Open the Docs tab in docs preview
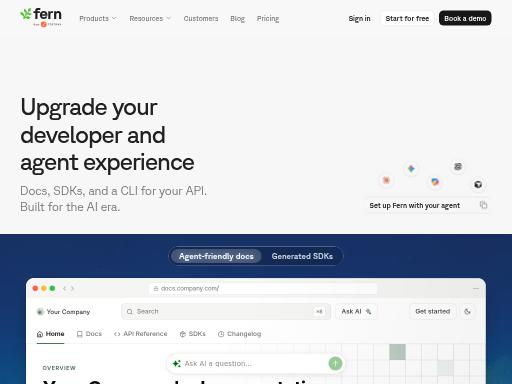The width and height of the screenshot is (512, 384). pos(89,334)
